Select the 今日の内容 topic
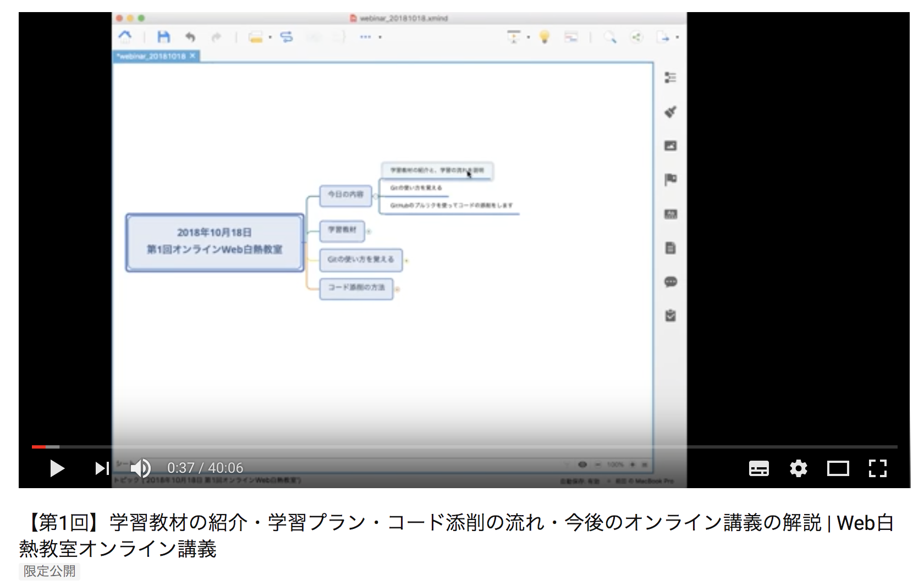Image resolution: width=924 pixels, height=586 pixels. click(x=345, y=195)
